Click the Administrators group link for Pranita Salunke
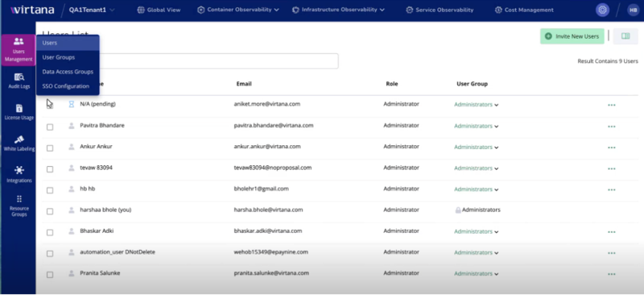The width and height of the screenshot is (644, 295). click(x=473, y=273)
